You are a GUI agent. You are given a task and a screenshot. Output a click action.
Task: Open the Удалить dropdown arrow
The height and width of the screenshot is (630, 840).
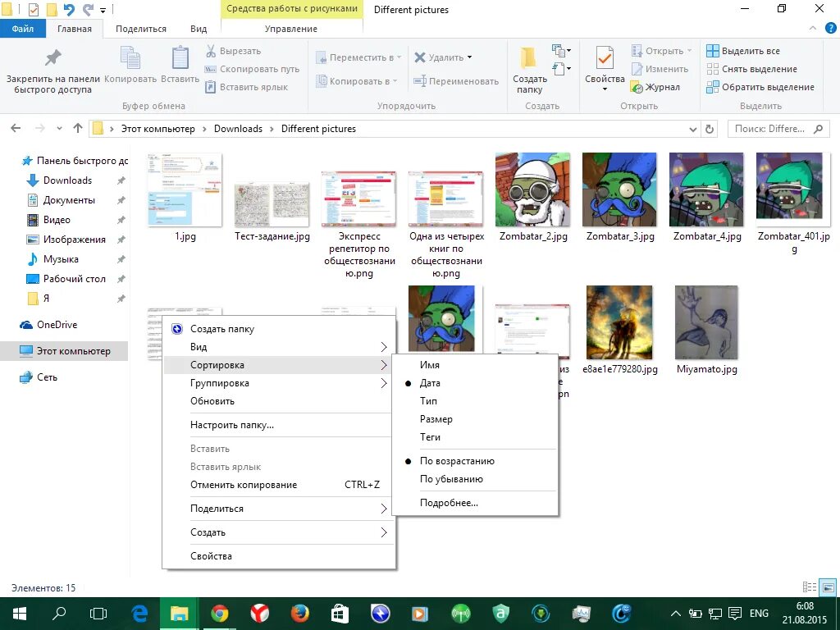pos(470,57)
